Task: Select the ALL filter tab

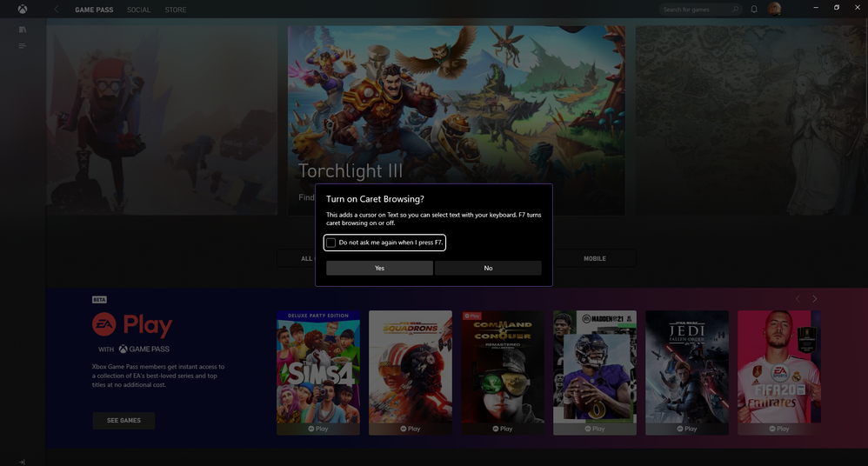Action: click(x=297, y=258)
